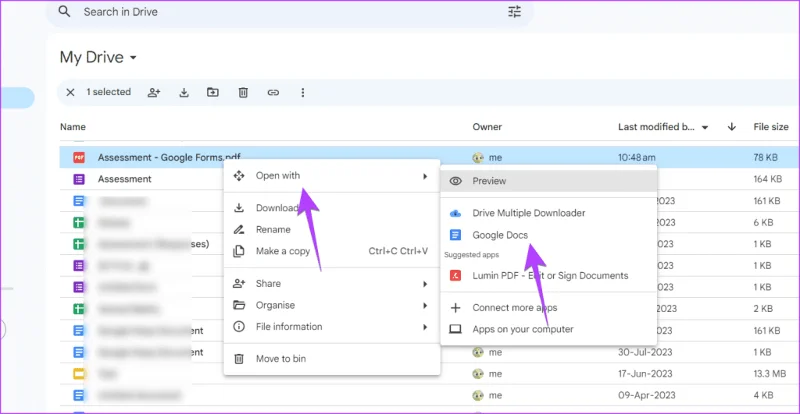Screen dimensions: 800x414
Task: Choose Organise in the context menu
Action: click(276, 305)
